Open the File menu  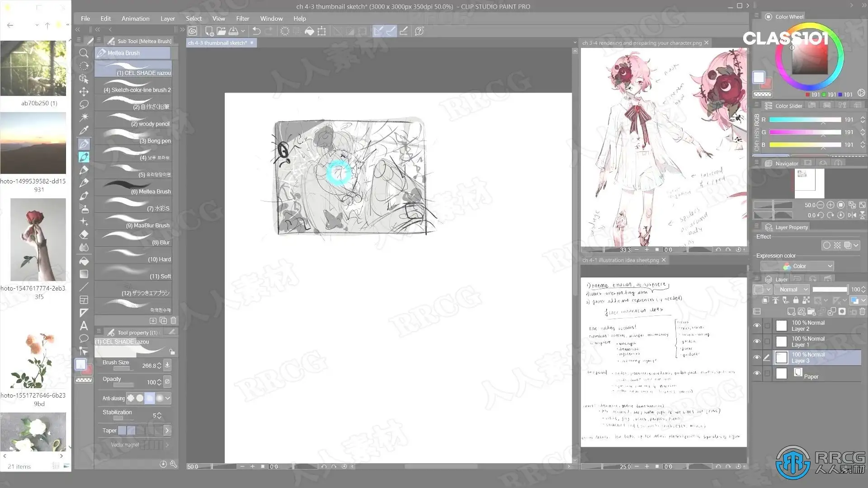click(85, 19)
